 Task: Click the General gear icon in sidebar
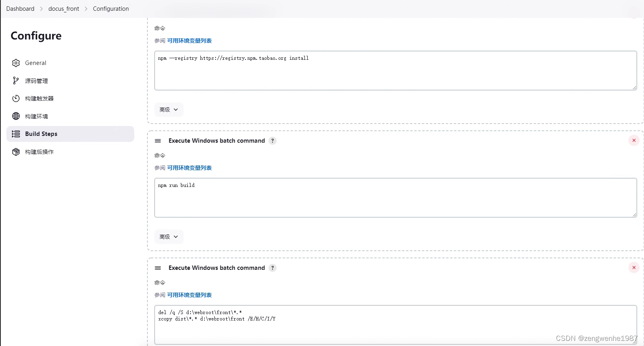(16, 63)
